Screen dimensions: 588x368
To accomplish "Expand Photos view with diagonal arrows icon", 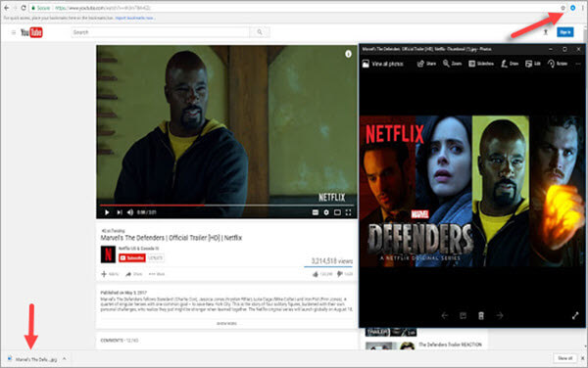I will (575, 315).
